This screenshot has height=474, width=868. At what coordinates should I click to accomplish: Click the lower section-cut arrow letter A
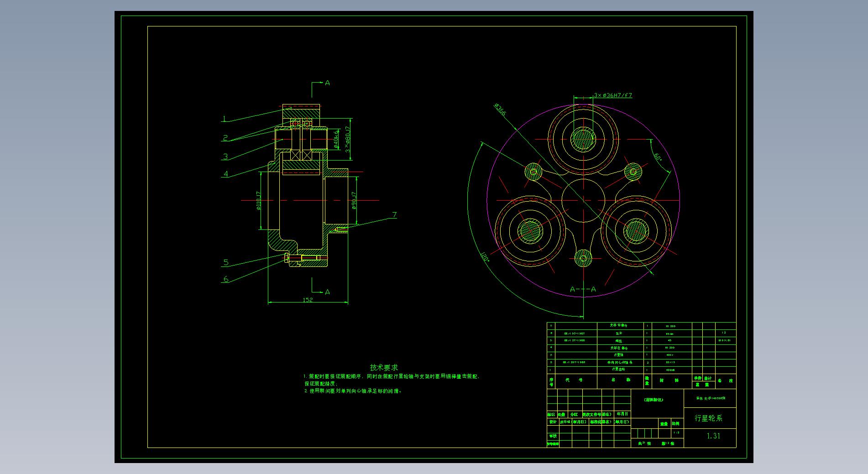(327, 292)
